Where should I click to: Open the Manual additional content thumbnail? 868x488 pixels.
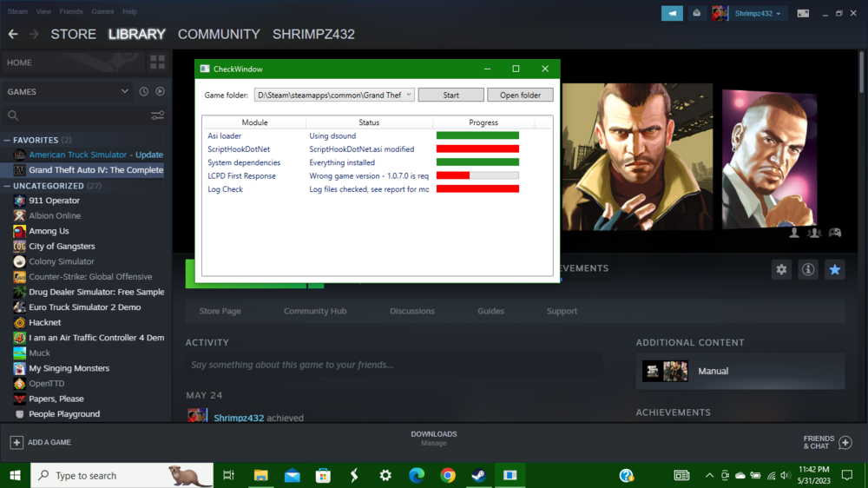(665, 371)
